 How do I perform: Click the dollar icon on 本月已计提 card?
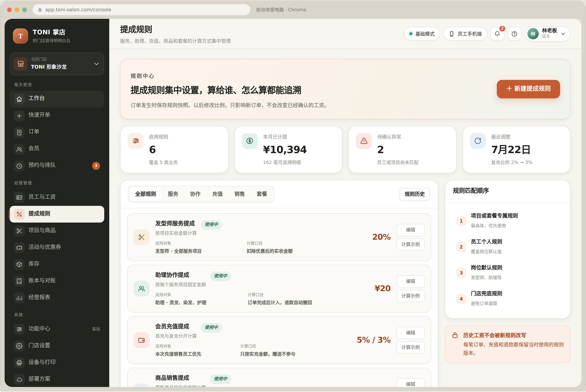(250, 141)
